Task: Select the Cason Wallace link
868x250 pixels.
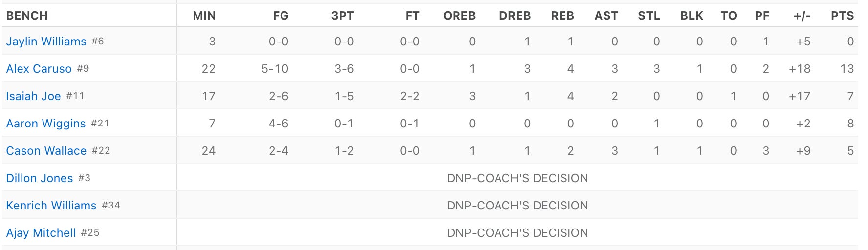Action: coord(46,151)
